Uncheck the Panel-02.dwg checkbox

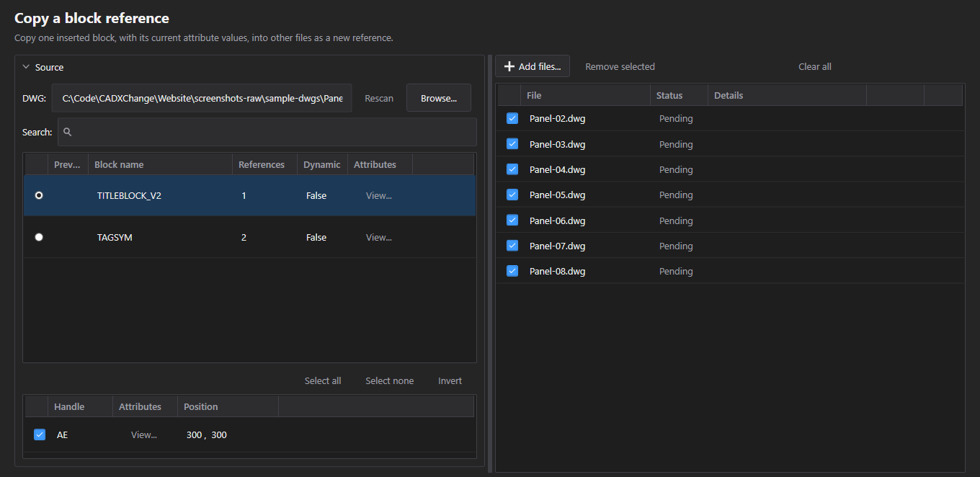pyautogui.click(x=512, y=118)
